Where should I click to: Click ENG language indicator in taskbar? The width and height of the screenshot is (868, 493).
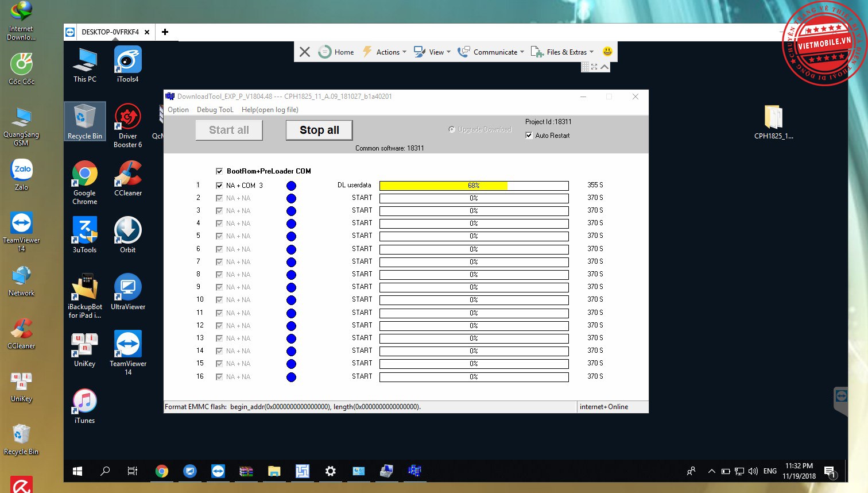(x=770, y=471)
